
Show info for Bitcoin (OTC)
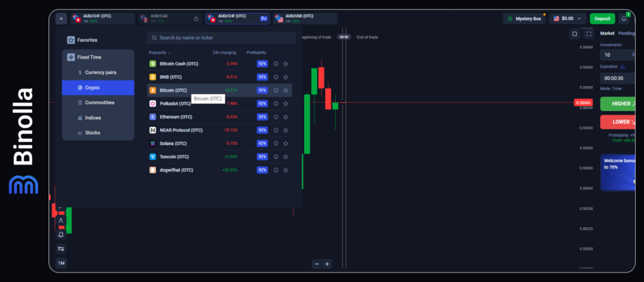point(276,90)
